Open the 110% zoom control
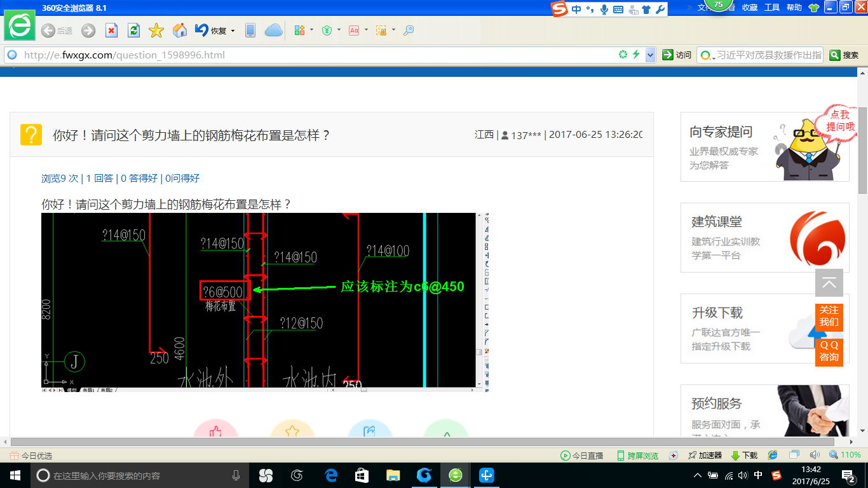The width and height of the screenshot is (868, 488). pyautogui.click(x=845, y=455)
